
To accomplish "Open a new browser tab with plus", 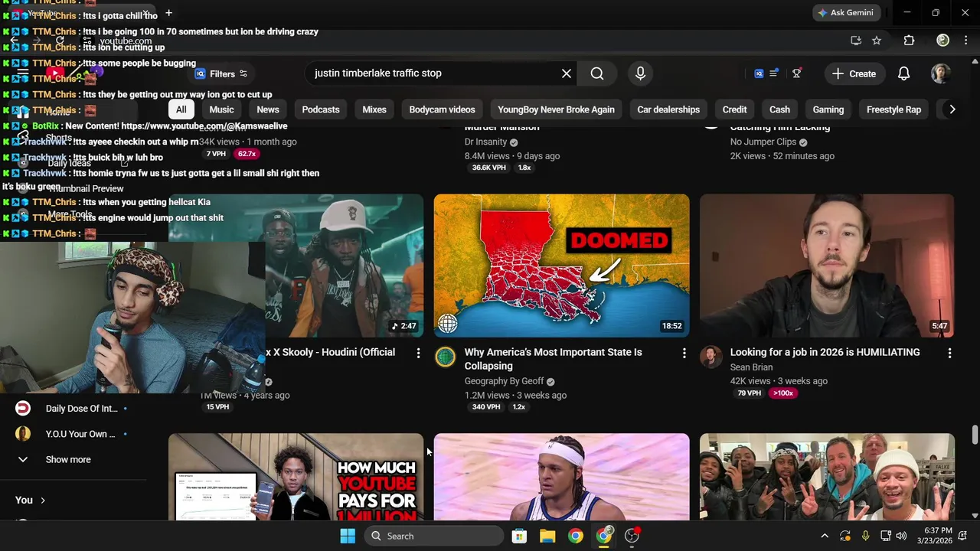I will point(168,12).
